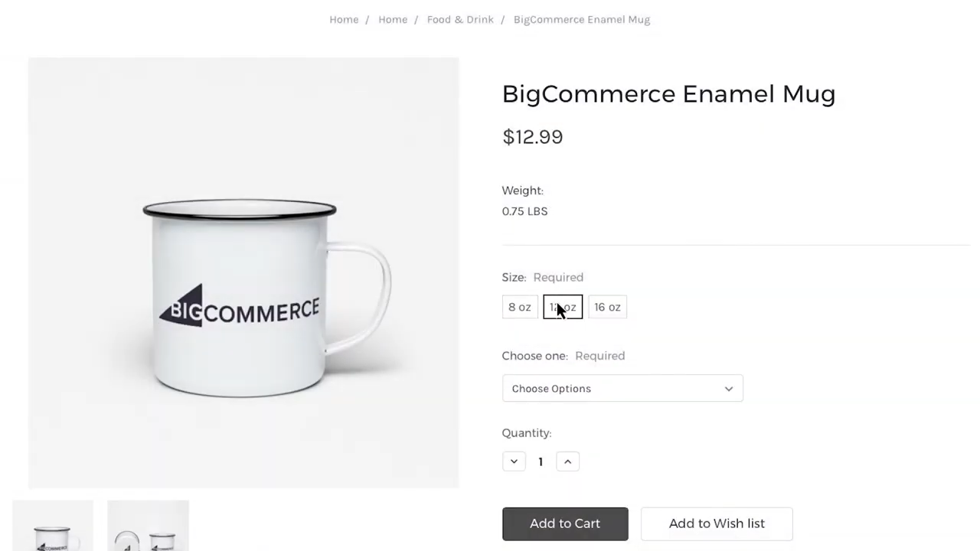Screen dimensions: 980x551
Task: Increase quantity with the up chevron
Action: pos(567,461)
